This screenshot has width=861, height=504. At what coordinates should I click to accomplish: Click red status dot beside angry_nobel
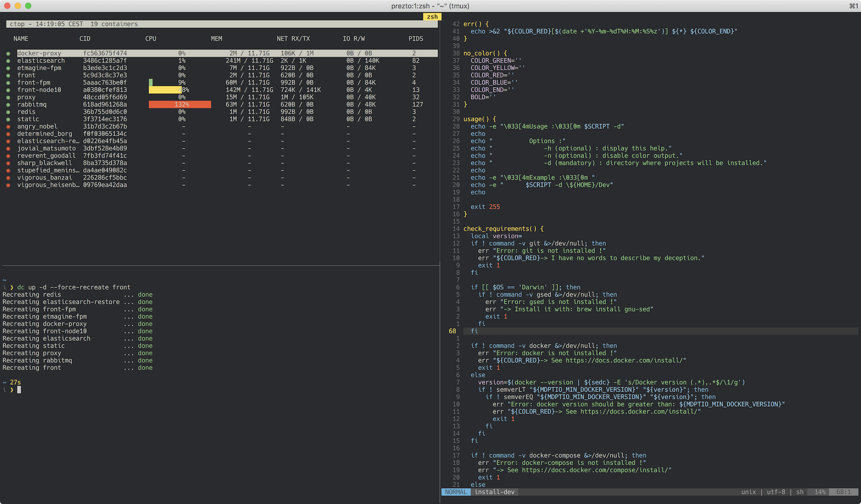8,127
